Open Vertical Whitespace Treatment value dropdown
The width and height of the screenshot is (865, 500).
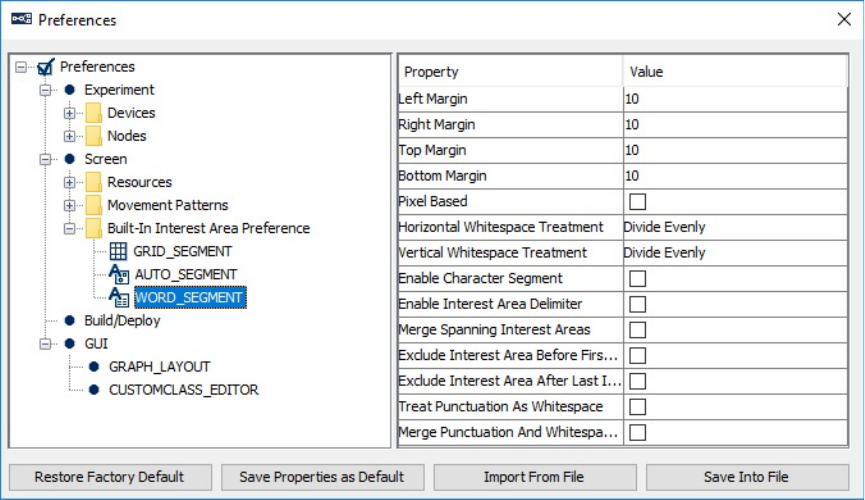point(735,253)
